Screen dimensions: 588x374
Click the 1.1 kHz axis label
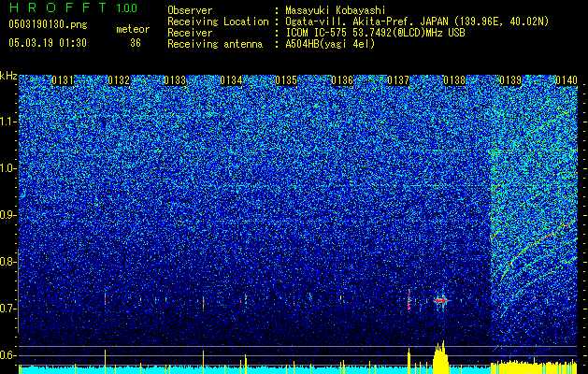8,122
